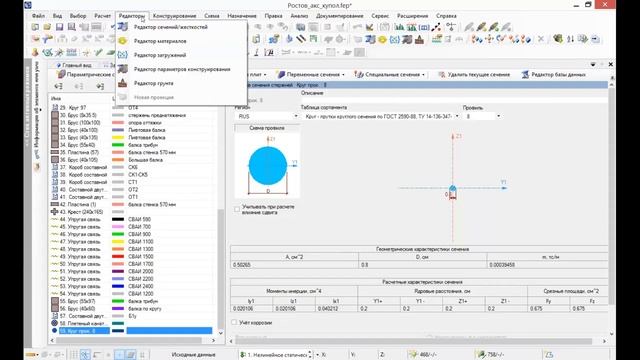Click the leftmost arrow icon above the sections list
Viewport: 640px width, 360px height.
click(58, 86)
